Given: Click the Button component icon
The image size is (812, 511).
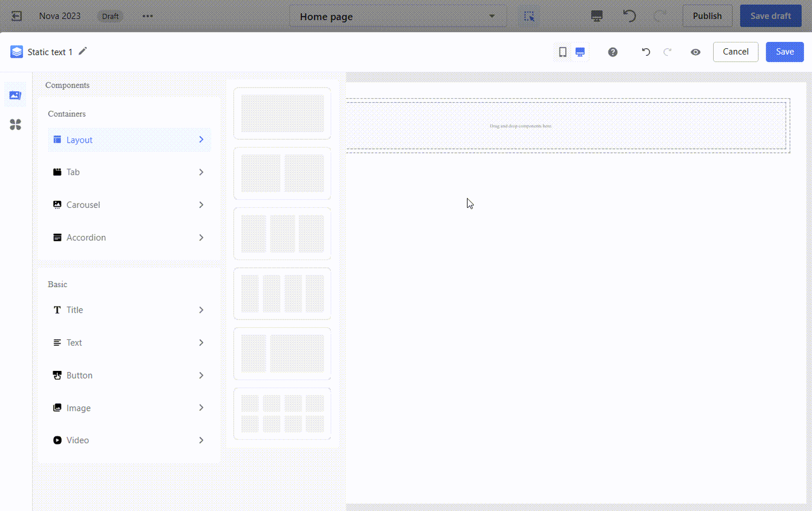Looking at the screenshot, I should 57,375.
